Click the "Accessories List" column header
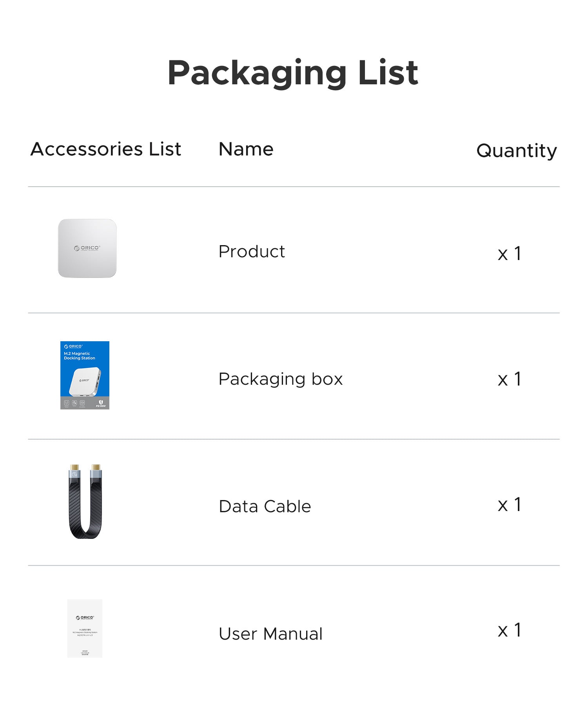Image resolution: width=588 pixels, height=724 pixels. pos(106,149)
